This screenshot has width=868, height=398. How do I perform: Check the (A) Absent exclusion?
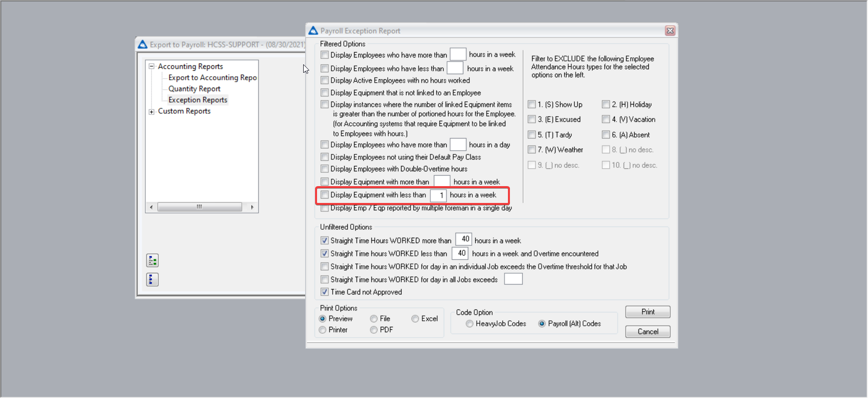click(606, 135)
